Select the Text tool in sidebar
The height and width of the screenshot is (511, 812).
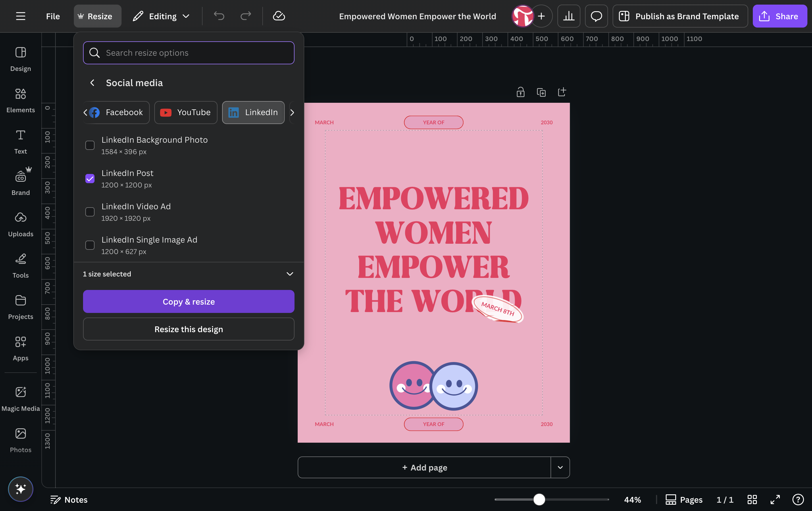[x=21, y=142]
